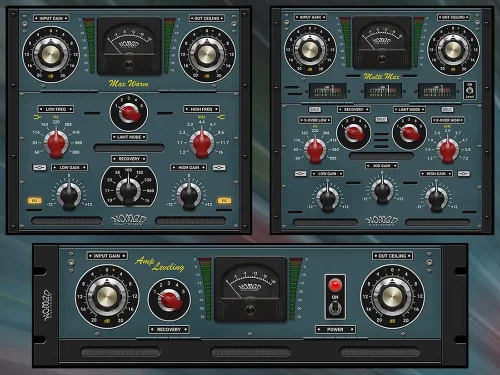The image size is (500, 375).
Task: Click the Max Warm Recovery knob
Action: pos(129,190)
